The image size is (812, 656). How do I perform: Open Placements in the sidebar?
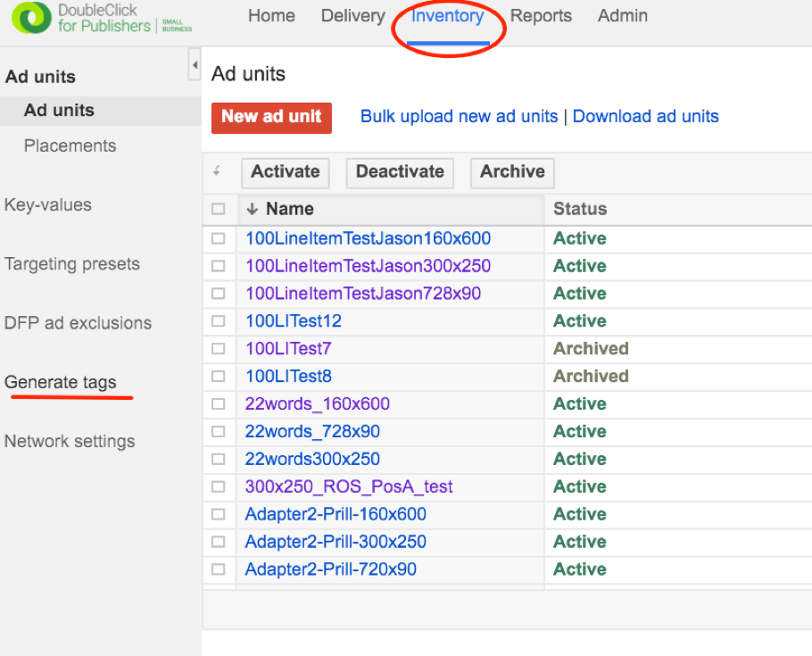(70, 145)
